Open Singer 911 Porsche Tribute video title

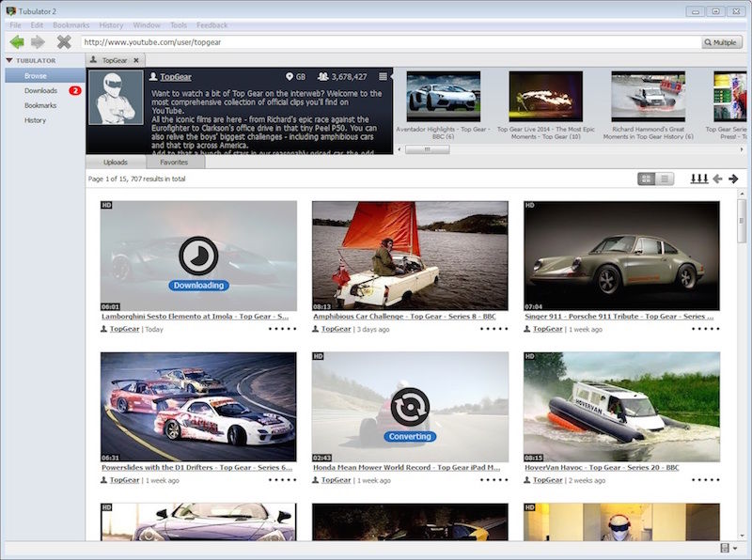tap(619, 317)
